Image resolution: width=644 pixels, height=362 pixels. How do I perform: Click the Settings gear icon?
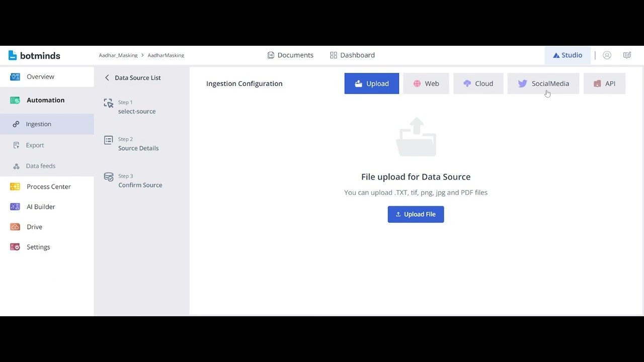[15, 247]
